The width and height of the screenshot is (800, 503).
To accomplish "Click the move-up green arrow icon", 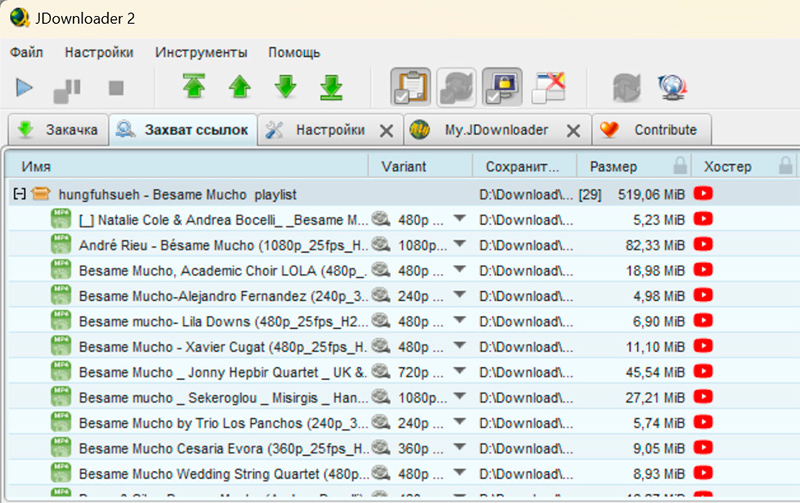I will [x=239, y=88].
